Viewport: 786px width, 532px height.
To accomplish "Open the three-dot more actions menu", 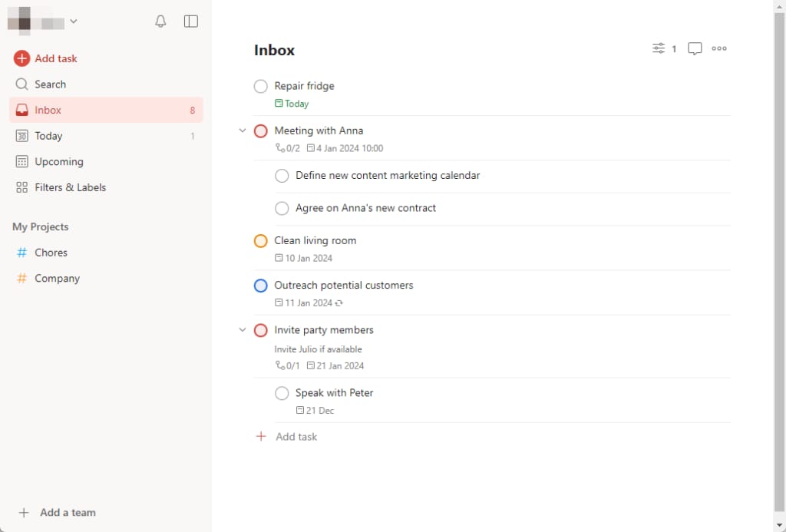I will (719, 48).
